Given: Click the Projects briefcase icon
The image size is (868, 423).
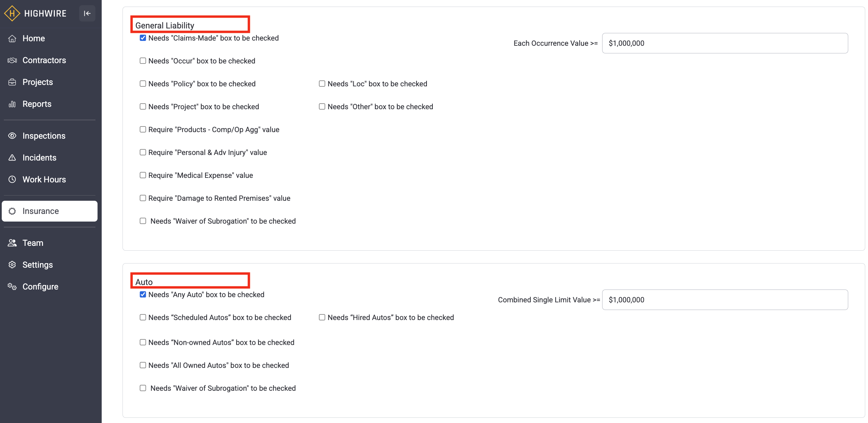Looking at the screenshot, I should (12, 82).
